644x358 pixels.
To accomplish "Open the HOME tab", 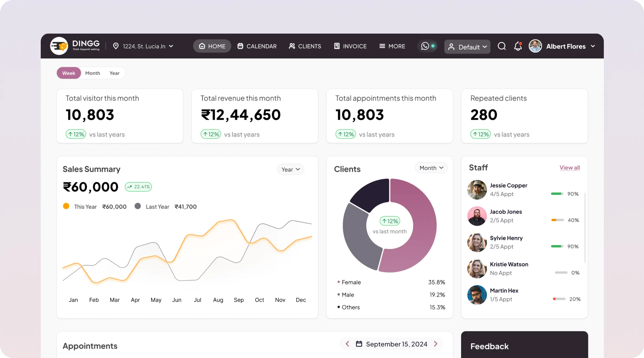I will click(x=212, y=46).
